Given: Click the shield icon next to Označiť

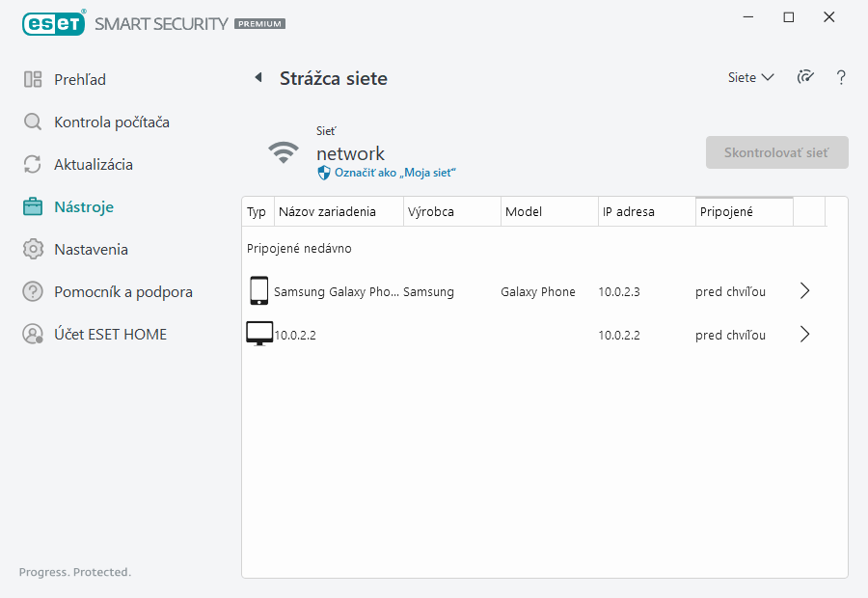Looking at the screenshot, I should [324, 172].
